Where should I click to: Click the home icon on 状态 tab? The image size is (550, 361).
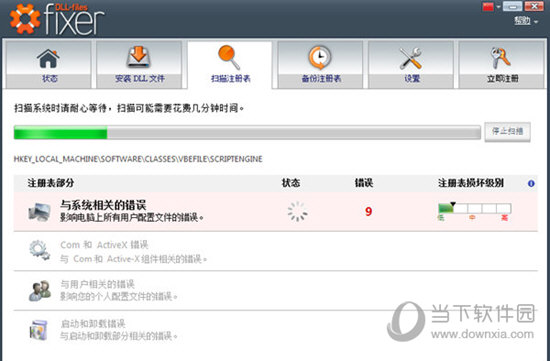pyautogui.click(x=48, y=59)
